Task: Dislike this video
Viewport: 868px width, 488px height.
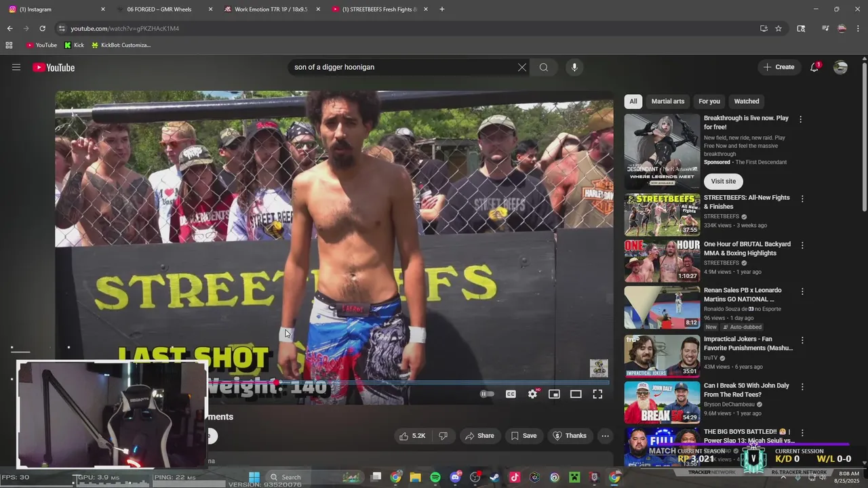Action: [x=443, y=436]
